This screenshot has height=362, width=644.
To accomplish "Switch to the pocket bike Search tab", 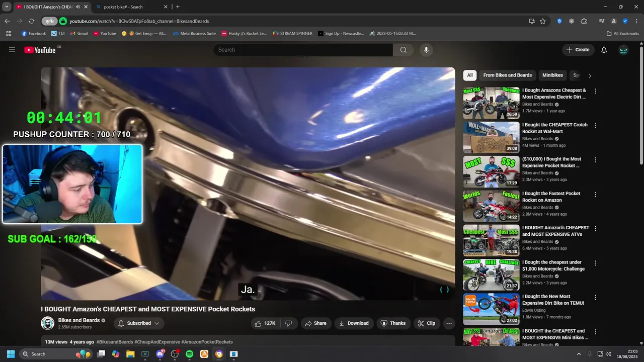I will (132, 7).
